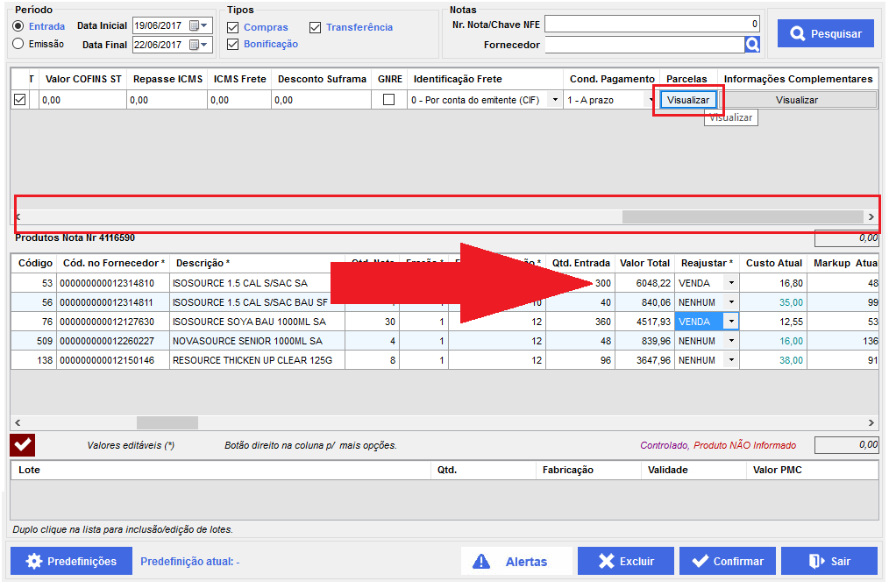Viewport: 889px width, 588px height.
Task: Click the Pesquisar search button
Action: (825, 34)
